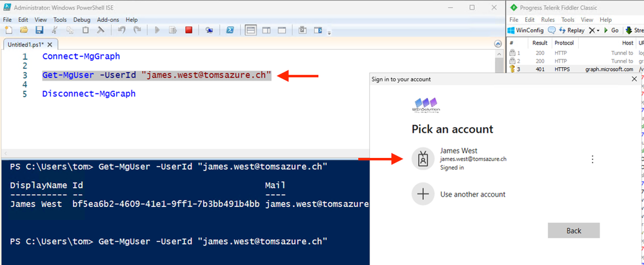The width and height of the screenshot is (644, 265).
Task: Click the Connect-MgGraph line in the script
Action: pyautogui.click(x=81, y=57)
